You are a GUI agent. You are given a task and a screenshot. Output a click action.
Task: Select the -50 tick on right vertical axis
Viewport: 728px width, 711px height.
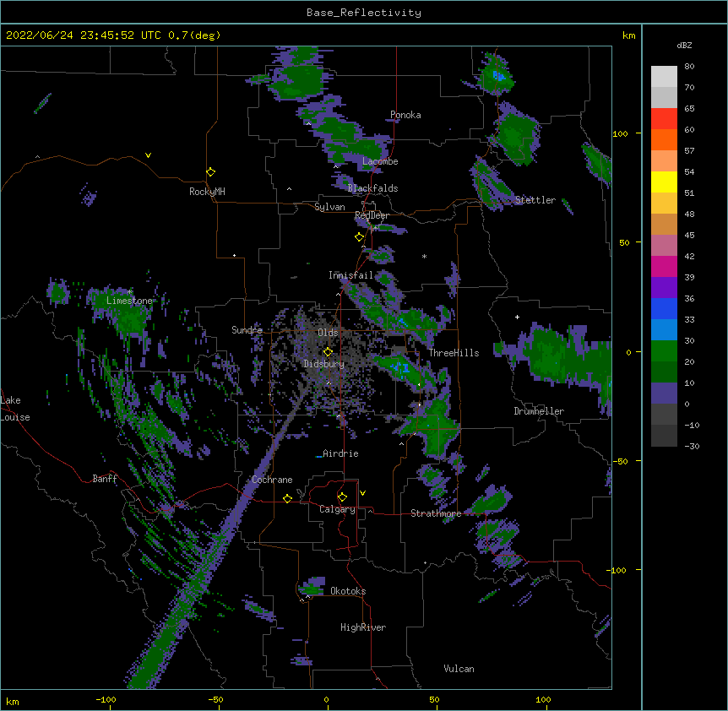pos(620,461)
